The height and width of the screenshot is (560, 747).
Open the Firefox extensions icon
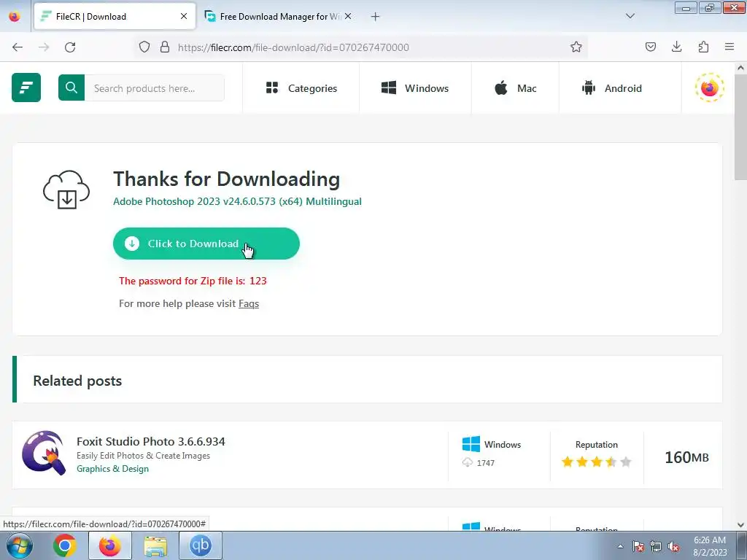point(703,47)
